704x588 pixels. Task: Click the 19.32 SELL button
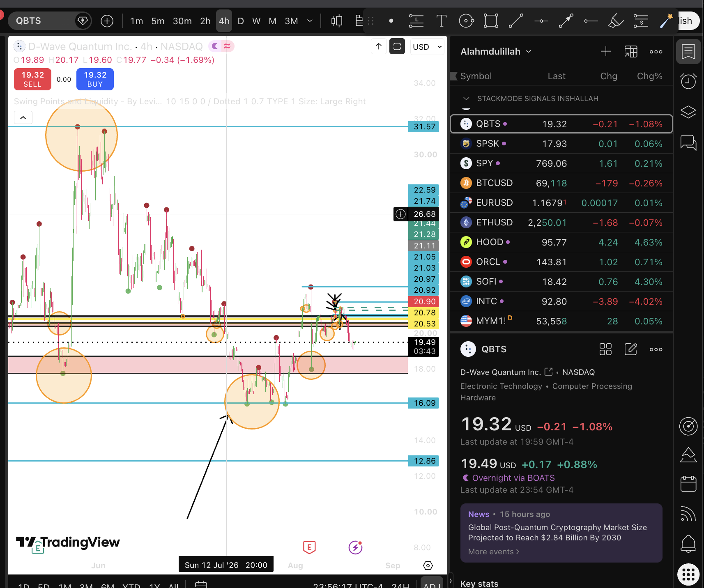coord(32,79)
